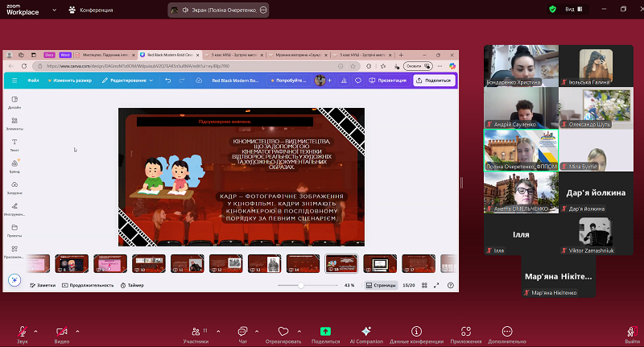Refresh the browser page
The width and height of the screenshot is (644, 347).
click(24, 66)
